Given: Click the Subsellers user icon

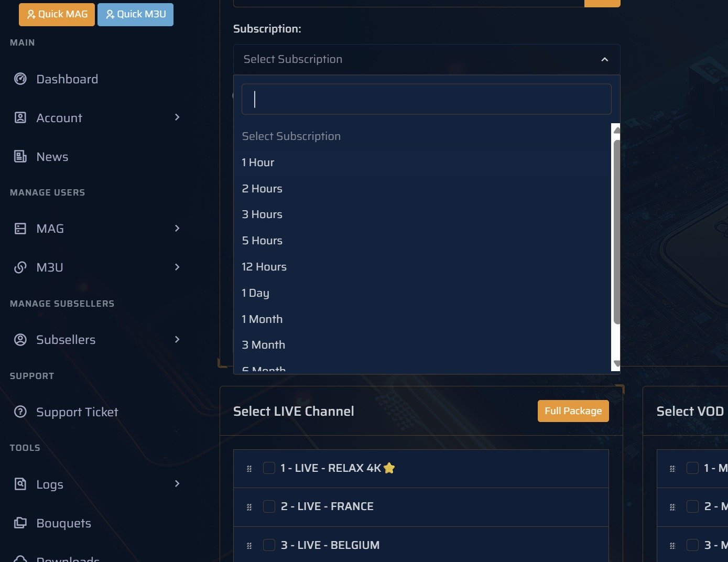Looking at the screenshot, I should [20, 340].
